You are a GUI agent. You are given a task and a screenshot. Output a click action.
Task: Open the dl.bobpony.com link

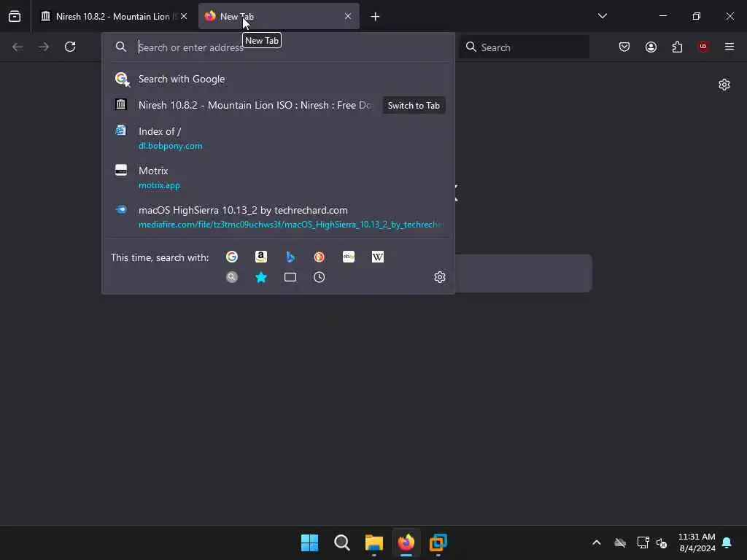click(171, 146)
